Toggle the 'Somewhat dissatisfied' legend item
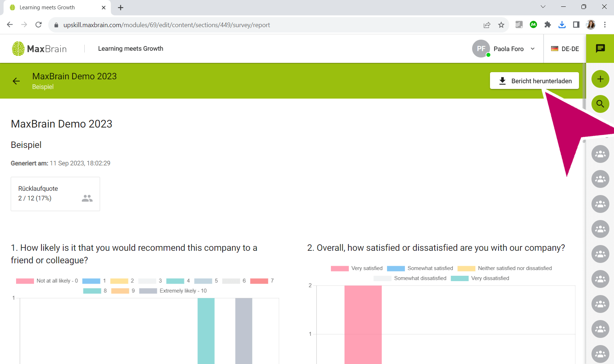This screenshot has height=364, width=614. [410, 278]
